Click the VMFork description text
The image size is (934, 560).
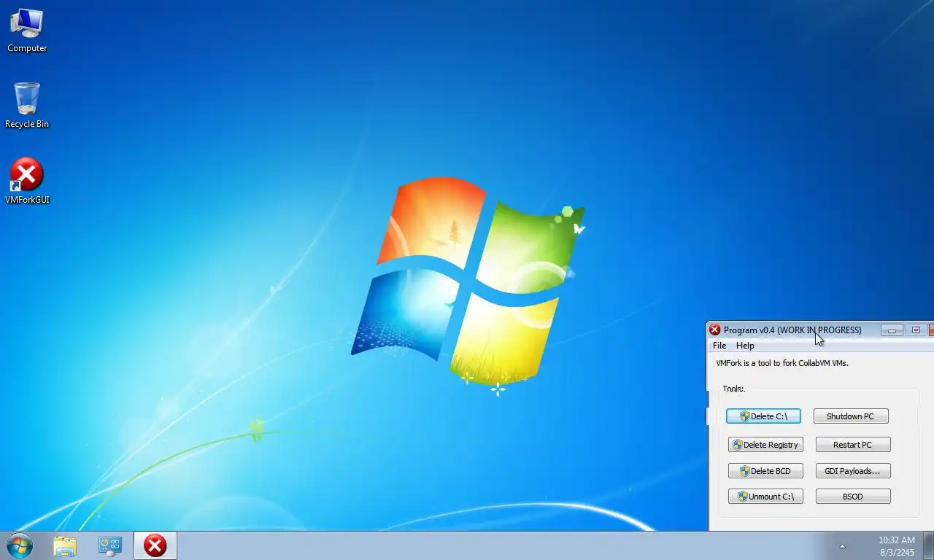[x=782, y=363]
